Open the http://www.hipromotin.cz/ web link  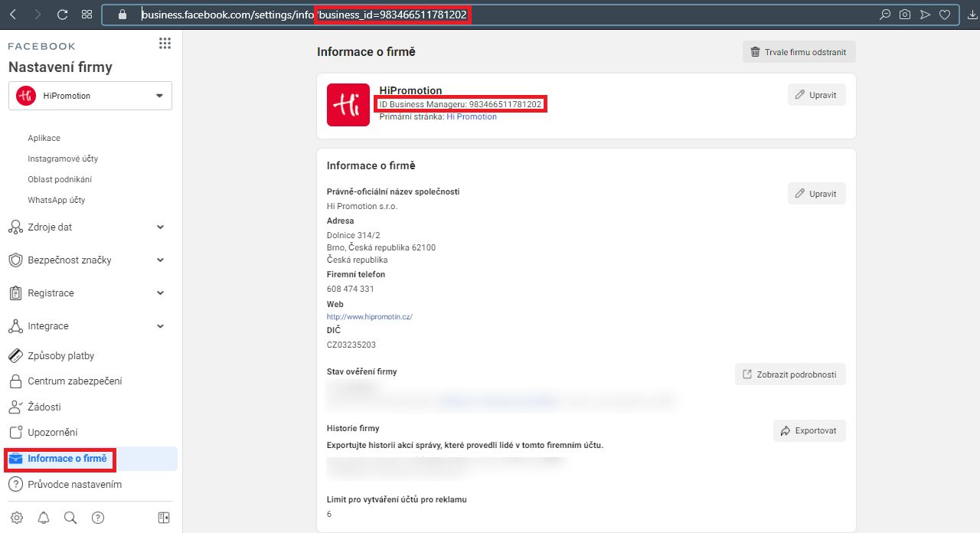pos(370,316)
